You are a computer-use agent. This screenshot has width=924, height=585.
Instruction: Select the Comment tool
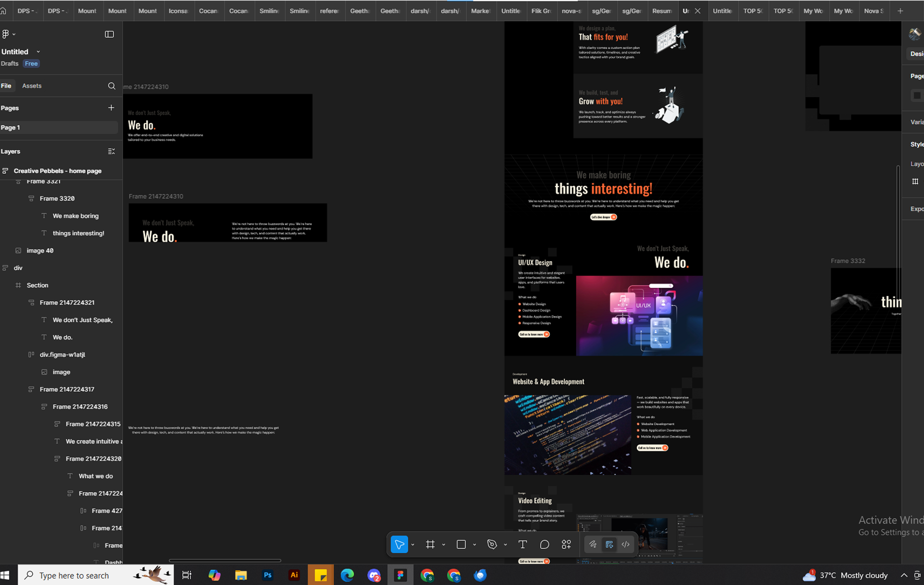tap(544, 544)
